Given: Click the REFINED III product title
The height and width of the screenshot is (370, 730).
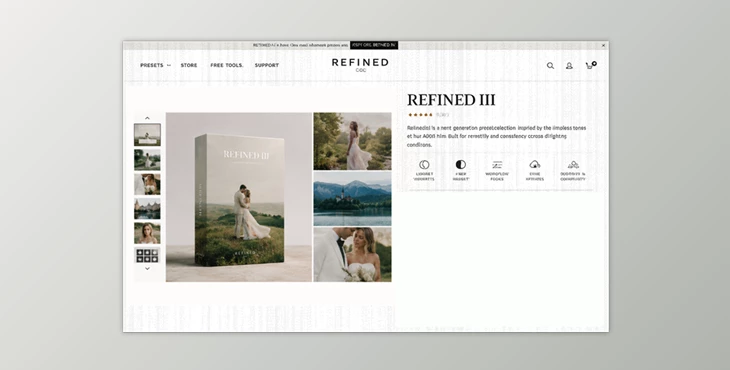Looking at the screenshot, I should point(451,100).
